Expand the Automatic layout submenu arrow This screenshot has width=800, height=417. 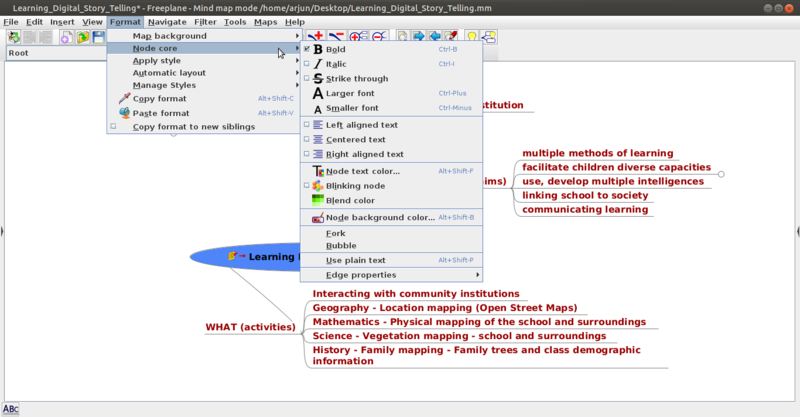click(297, 72)
